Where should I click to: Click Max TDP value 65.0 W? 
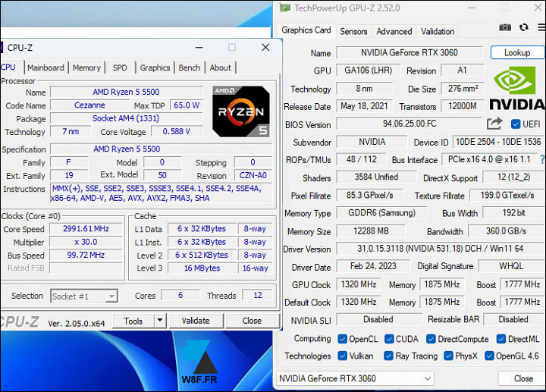[187, 105]
